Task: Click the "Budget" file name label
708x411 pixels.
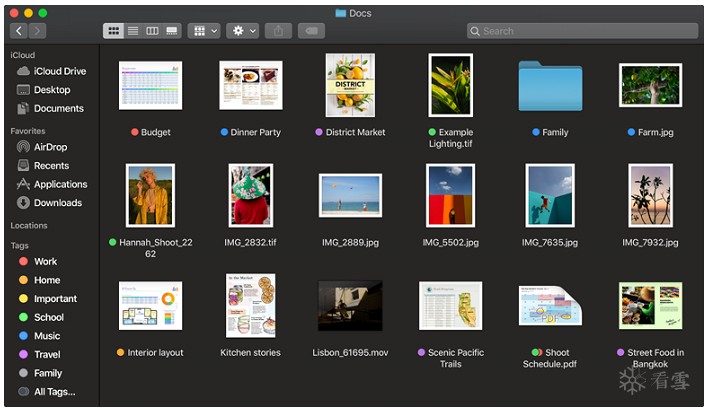Action: (x=156, y=132)
